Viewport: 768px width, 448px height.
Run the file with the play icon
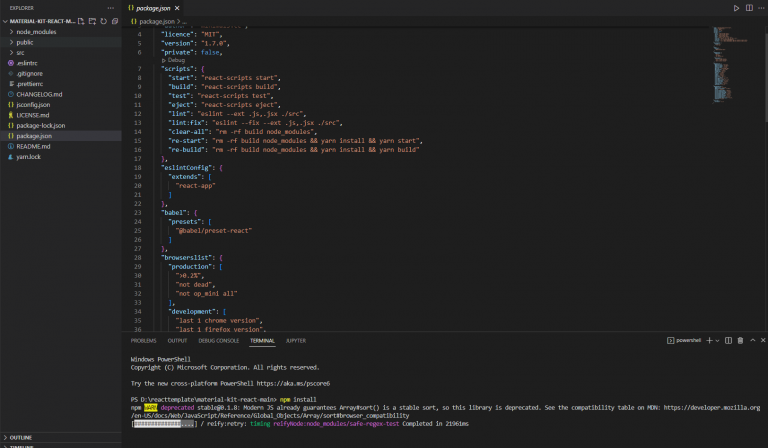tap(736, 8)
